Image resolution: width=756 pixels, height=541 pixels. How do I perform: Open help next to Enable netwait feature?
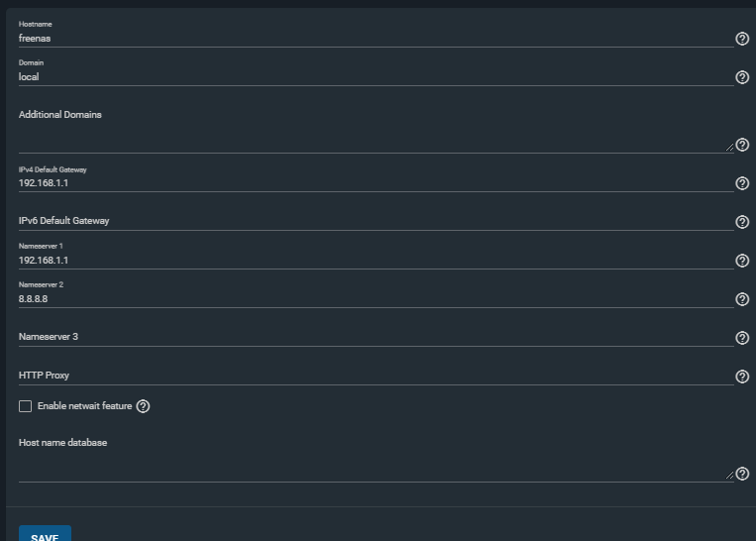point(143,406)
